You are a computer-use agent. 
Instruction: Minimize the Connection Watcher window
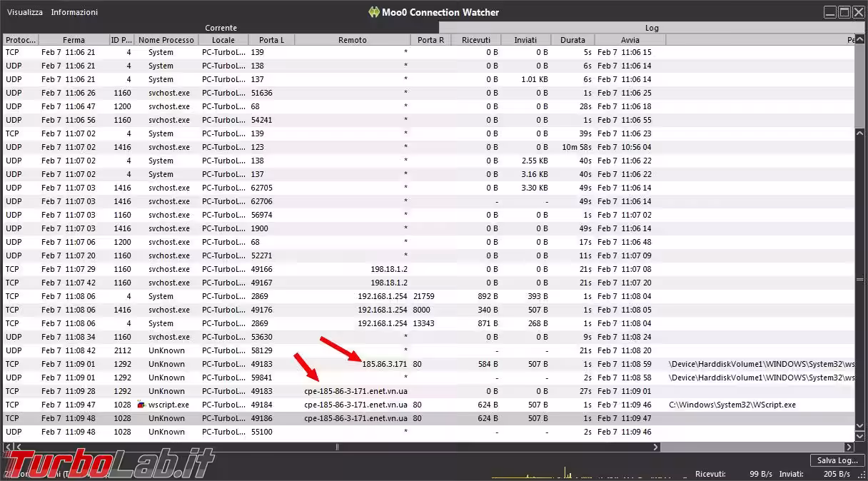(830, 12)
